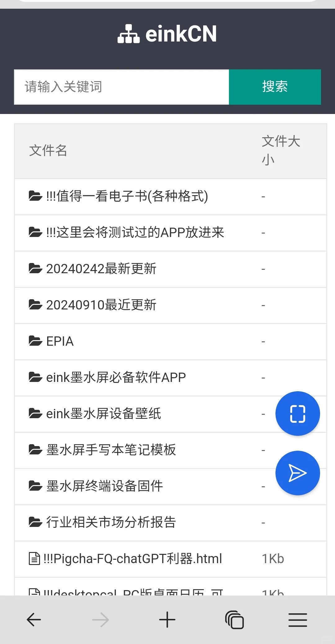This screenshot has height=644, width=335.
Task: Open folder 20240242最新更新
Action: (101, 269)
